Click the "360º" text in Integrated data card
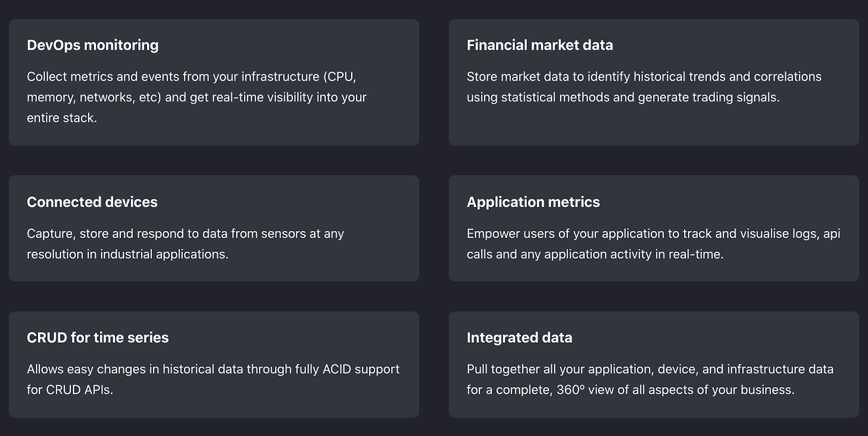 coord(570,390)
